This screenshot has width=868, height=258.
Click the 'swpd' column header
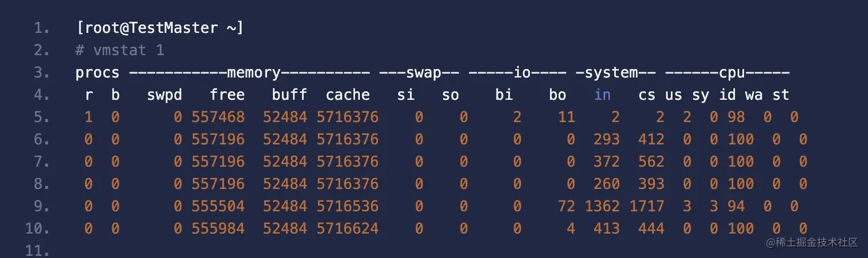[164, 95]
